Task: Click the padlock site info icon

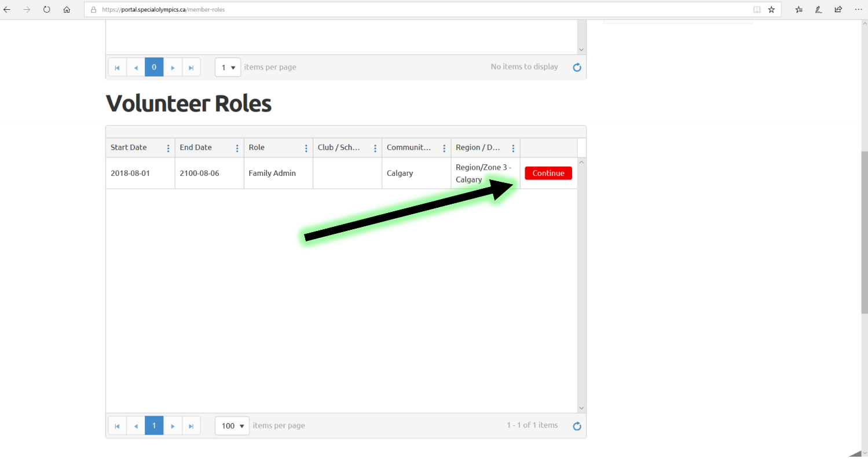Action: (x=94, y=9)
